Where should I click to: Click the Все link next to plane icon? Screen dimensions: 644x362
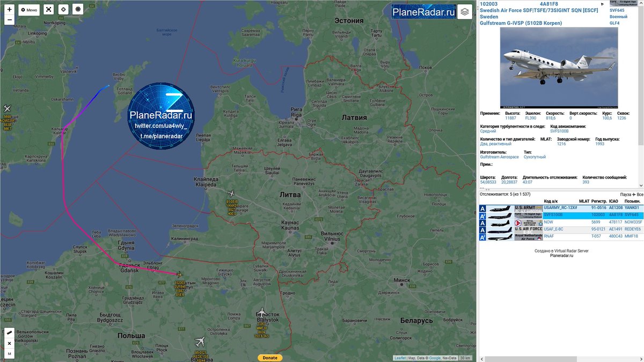640,194
